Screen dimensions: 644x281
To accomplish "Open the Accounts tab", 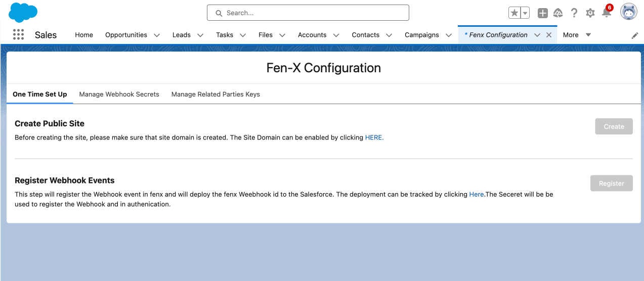I will click(x=312, y=35).
